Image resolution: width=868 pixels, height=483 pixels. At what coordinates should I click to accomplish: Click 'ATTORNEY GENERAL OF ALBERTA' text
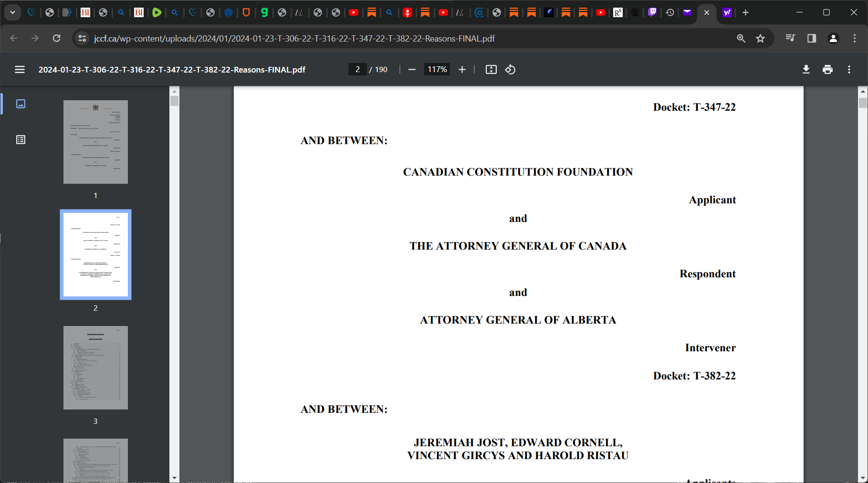point(518,320)
